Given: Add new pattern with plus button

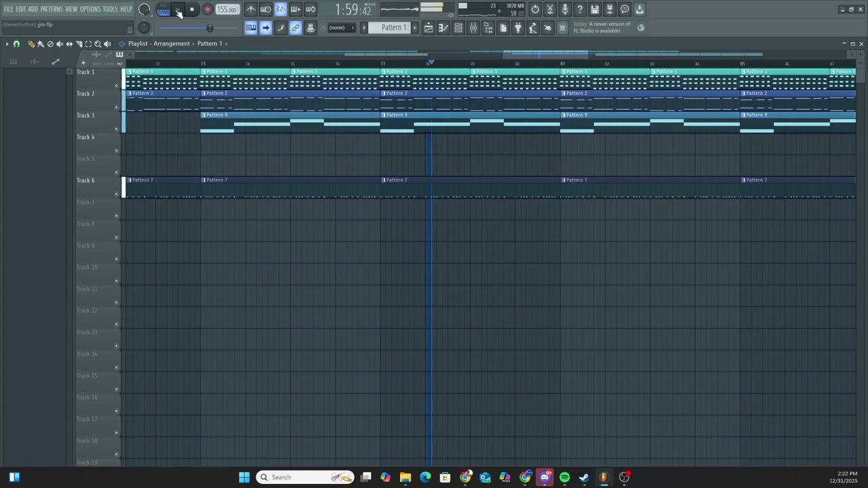Looking at the screenshot, I should click(x=414, y=28).
